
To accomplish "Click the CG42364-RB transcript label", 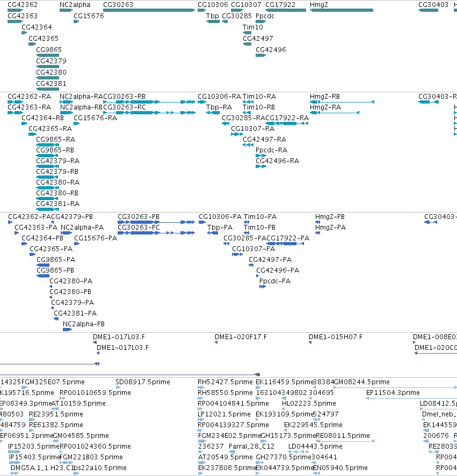I will (42, 118).
